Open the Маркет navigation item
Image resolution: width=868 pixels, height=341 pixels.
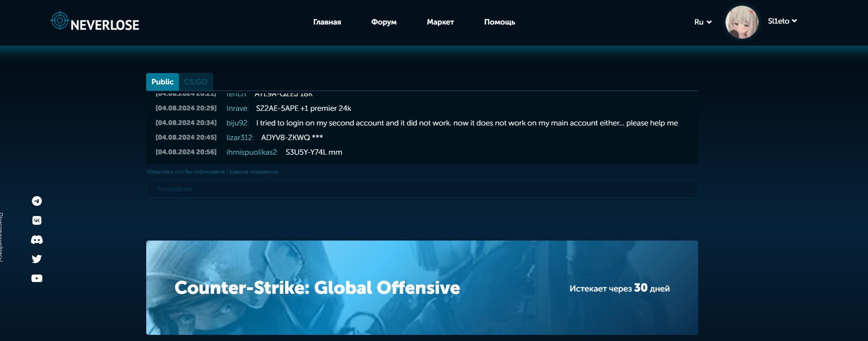(440, 22)
